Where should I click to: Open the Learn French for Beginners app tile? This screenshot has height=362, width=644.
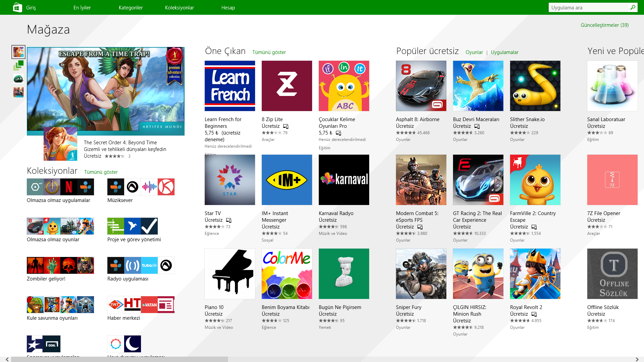[x=230, y=86]
